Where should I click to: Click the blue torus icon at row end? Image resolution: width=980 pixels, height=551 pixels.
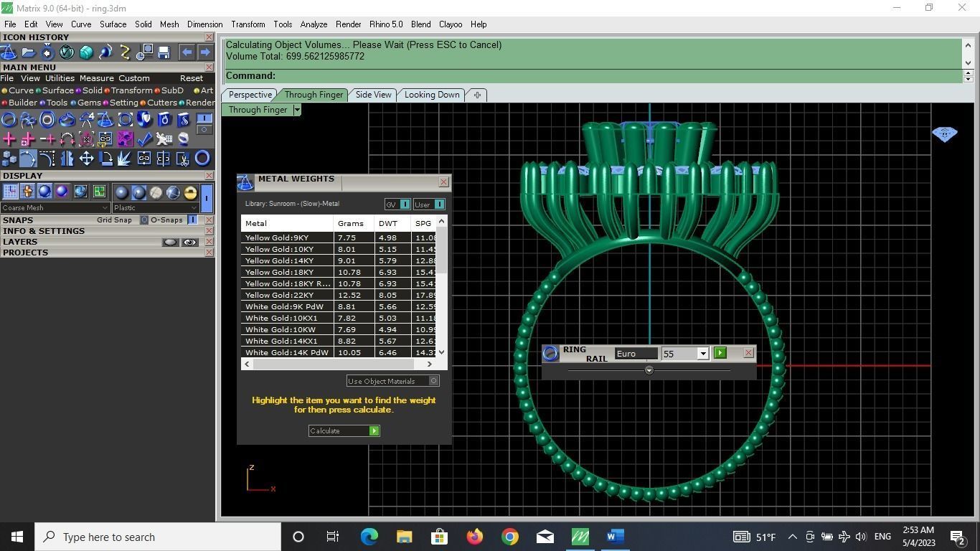tap(202, 159)
